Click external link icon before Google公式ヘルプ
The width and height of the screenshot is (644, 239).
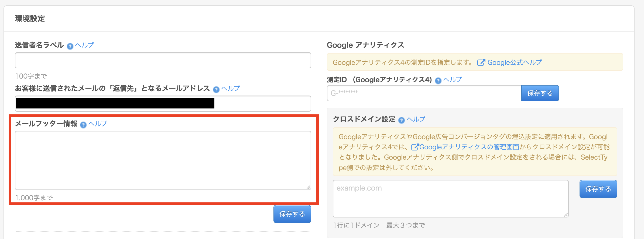coord(481,63)
